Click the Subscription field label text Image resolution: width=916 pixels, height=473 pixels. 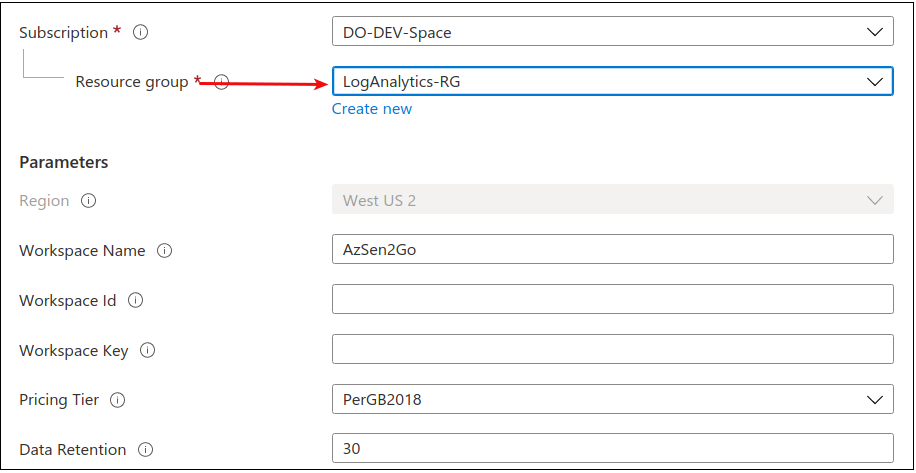pyautogui.click(x=63, y=32)
